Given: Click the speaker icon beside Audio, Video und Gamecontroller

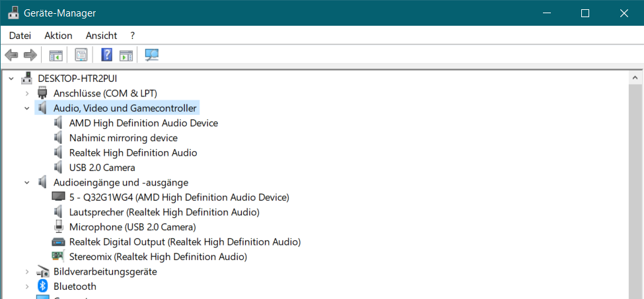Looking at the screenshot, I should [x=43, y=108].
